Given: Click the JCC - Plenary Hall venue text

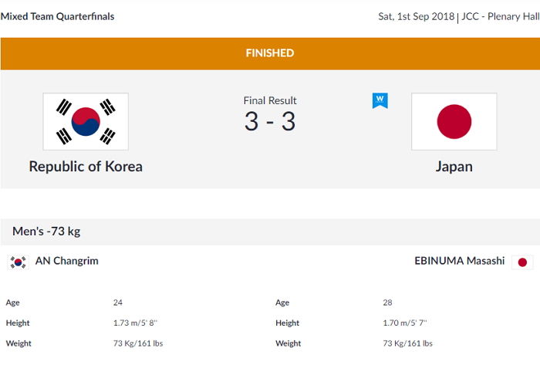Looking at the screenshot, I should [501, 16].
